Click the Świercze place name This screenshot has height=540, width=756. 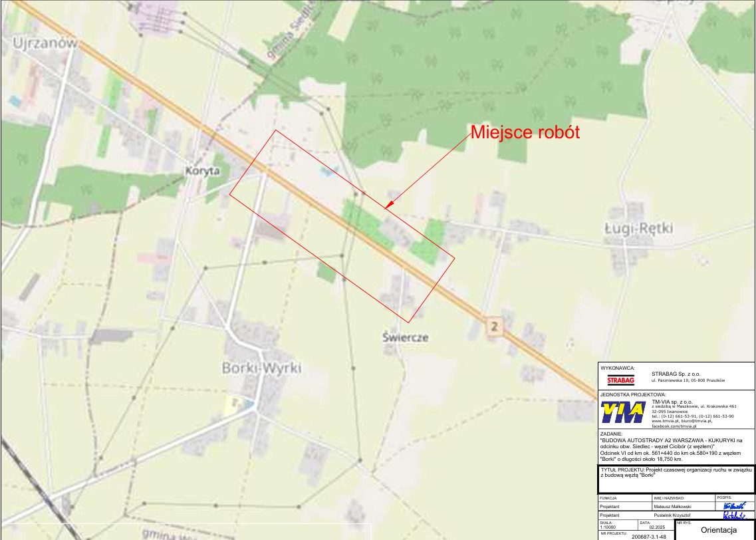[406, 337]
